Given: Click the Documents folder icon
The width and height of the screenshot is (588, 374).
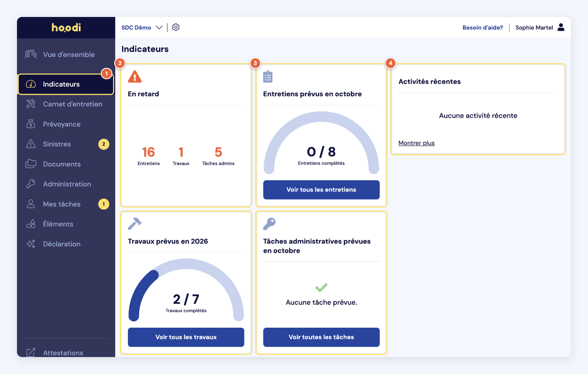Looking at the screenshot, I should [31, 164].
